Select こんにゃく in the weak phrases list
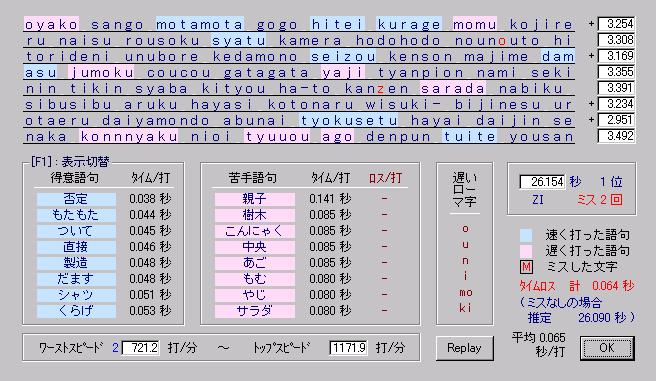This screenshot has width=656, height=381. coord(255,231)
